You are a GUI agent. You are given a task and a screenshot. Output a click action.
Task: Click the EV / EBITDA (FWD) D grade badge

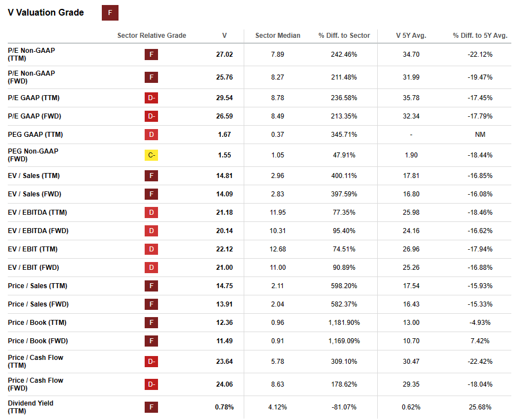pyautogui.click(x=151, y=231)
